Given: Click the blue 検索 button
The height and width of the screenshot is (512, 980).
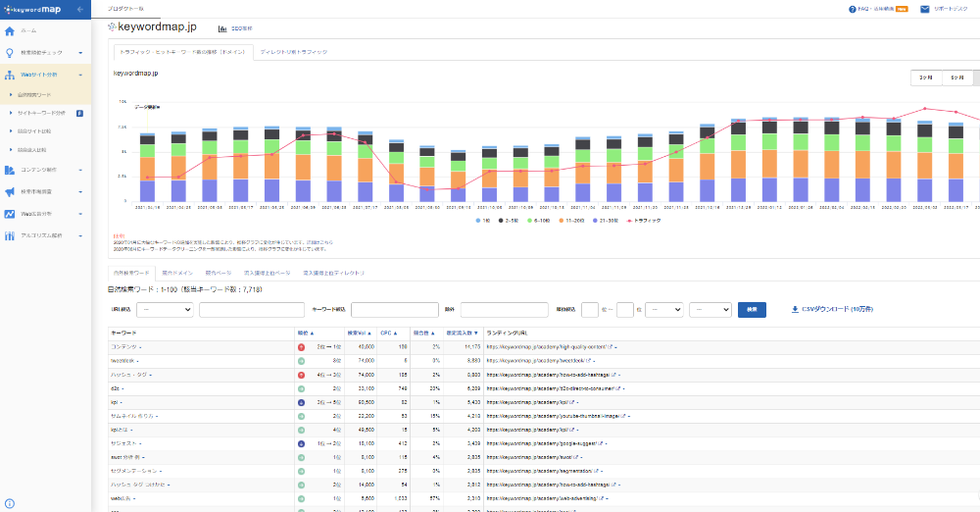Looking at the screenshot, I should 752,309.
